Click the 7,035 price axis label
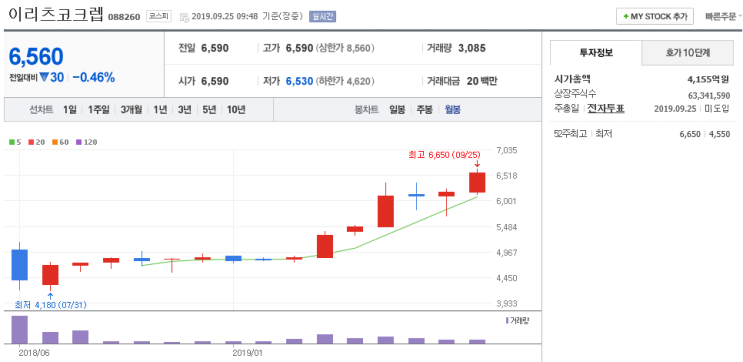 [507, 151]
